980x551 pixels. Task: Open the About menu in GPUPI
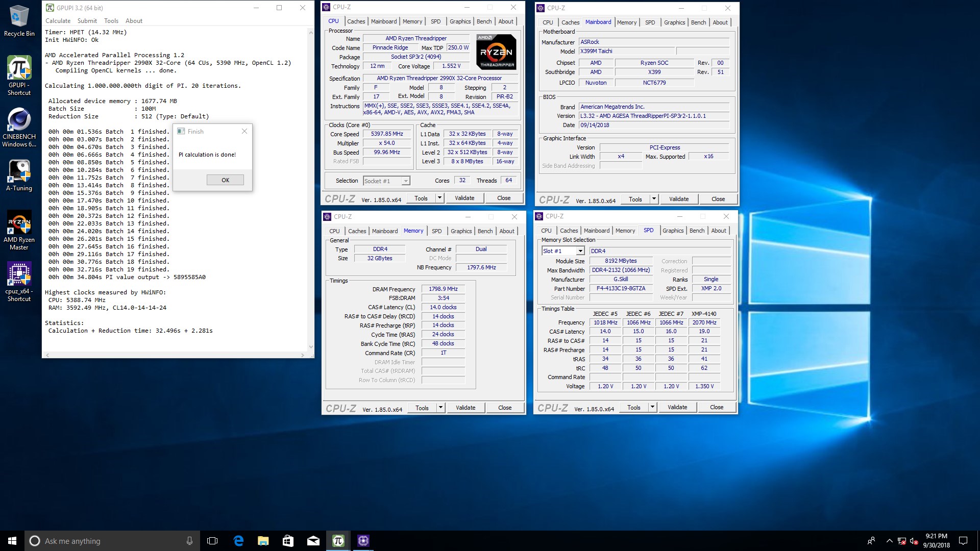click(134, 21)
